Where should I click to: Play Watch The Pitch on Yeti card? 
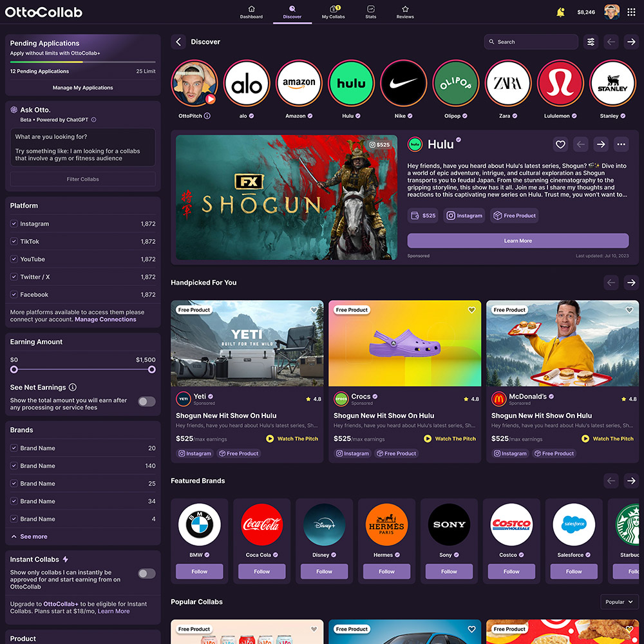pyautogui.click(x=292, y=439)
